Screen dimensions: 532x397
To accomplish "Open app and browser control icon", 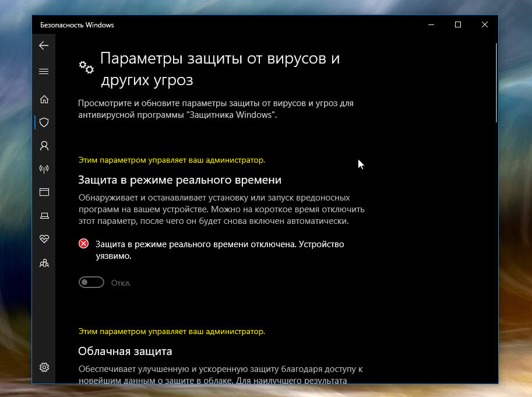I will coord(44,192).
